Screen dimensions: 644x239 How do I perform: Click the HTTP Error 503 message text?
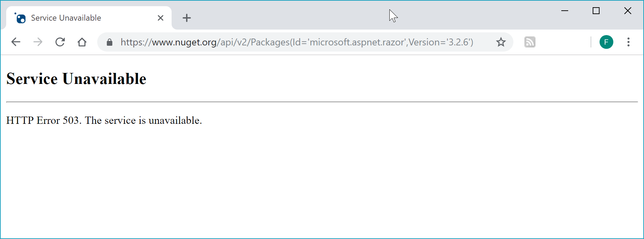[104, 120]
